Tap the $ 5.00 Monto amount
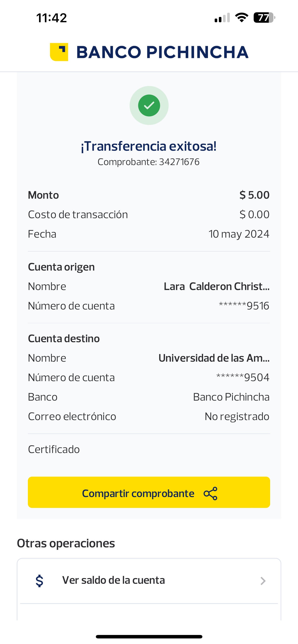298x644 pixels. [x=254, y=195]
